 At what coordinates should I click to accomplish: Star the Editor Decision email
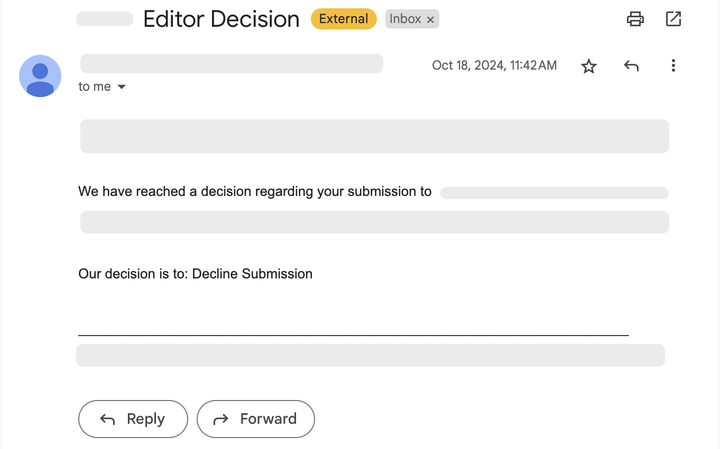point(589,66)
